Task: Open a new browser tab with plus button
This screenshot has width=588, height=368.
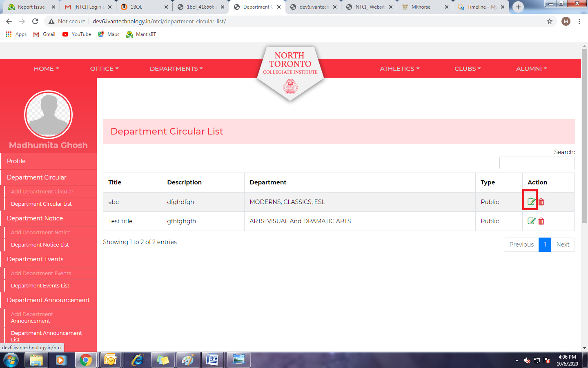Action: [x=518, y=7]
